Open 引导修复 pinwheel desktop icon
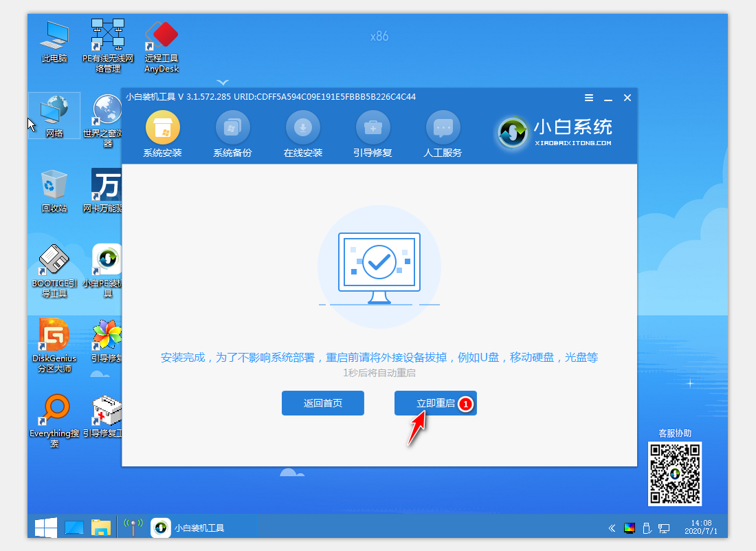 point(107,341)
